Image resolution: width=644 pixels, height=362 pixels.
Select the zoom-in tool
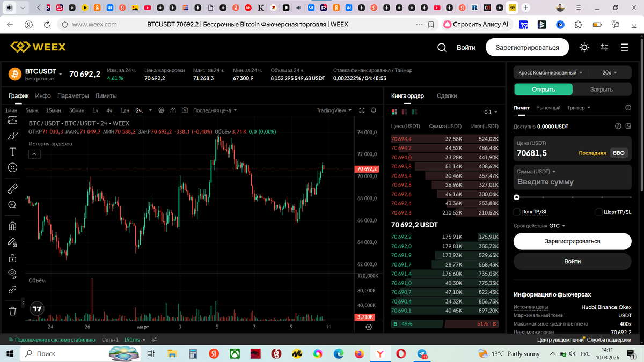pyautogui.click(x=13, y=204)
